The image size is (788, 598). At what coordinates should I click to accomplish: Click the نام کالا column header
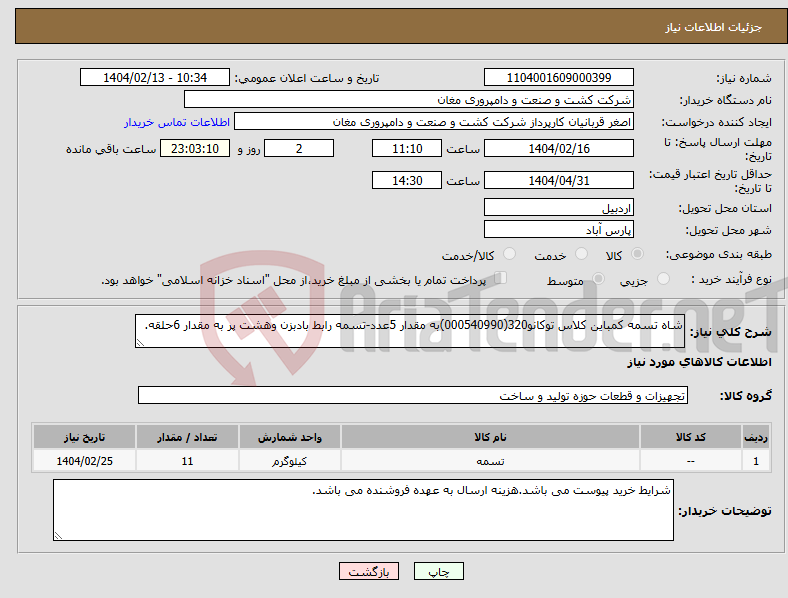pyautogui.click(x=490, y=437)
